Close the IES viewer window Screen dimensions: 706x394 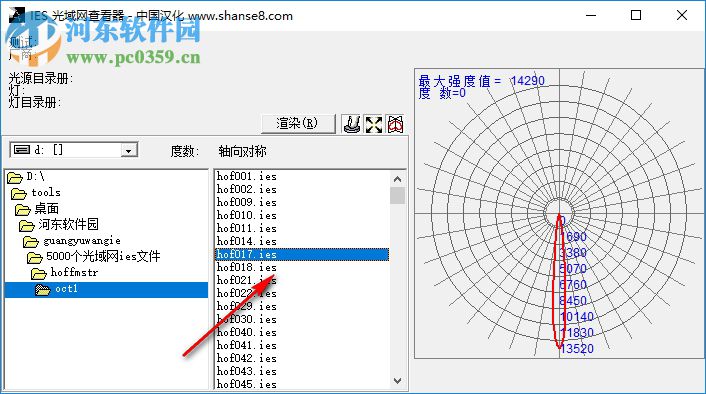tap(682, 15)
